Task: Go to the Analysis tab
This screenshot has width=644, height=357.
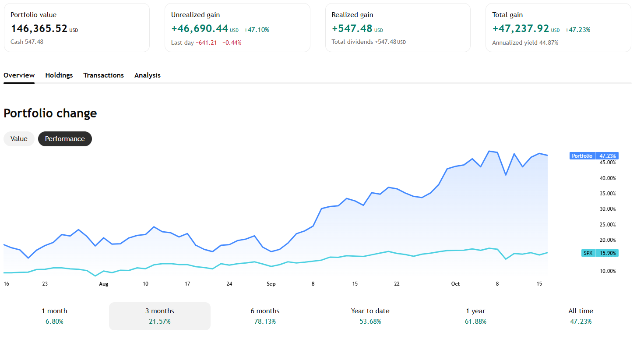Action: [x=147, y=75]
